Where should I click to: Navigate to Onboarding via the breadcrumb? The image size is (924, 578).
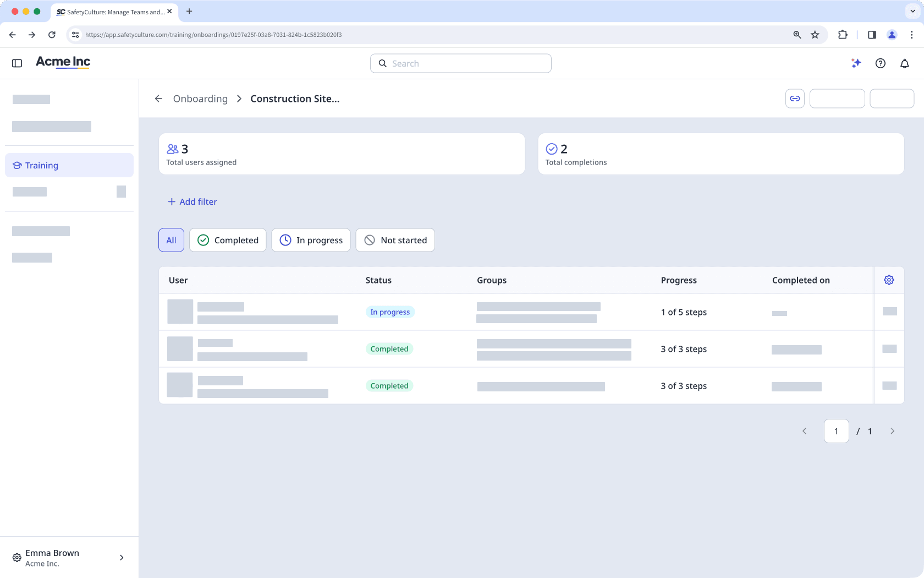point(200,99)
